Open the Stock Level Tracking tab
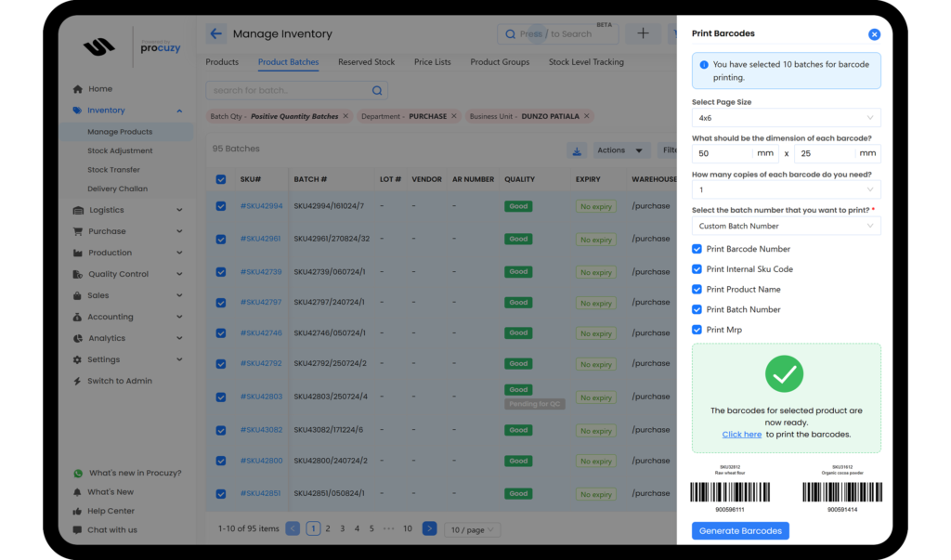Screen dimensions: 951x560 [x=587, y=62]
